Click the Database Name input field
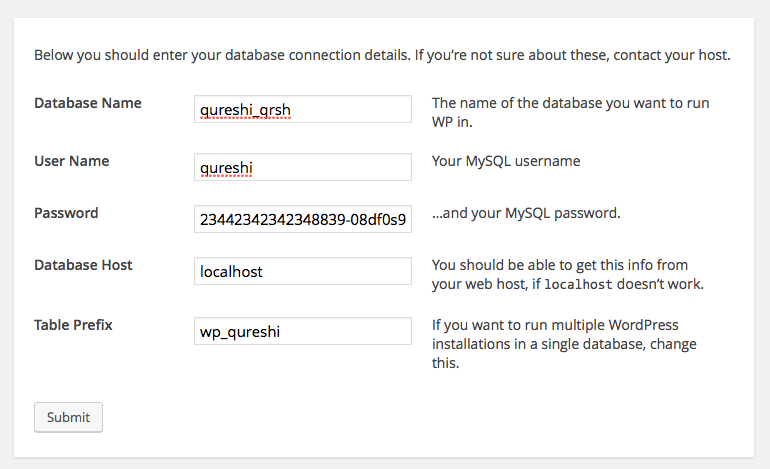Viewport: 770px width, 469px height. tap(302, 109)
